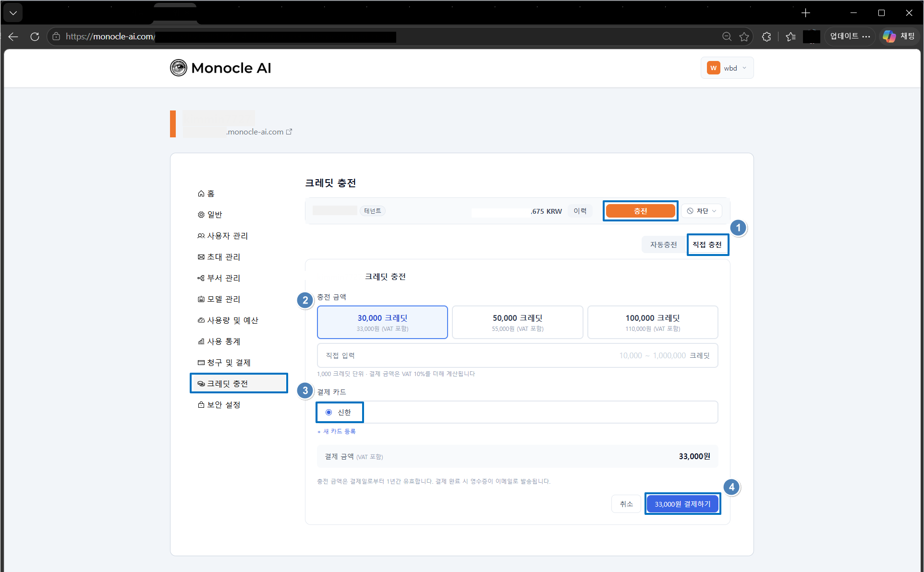Screen dimensions: 924x572
Task: Switch to 직접 충전 tab
Action: coord(707,244)
